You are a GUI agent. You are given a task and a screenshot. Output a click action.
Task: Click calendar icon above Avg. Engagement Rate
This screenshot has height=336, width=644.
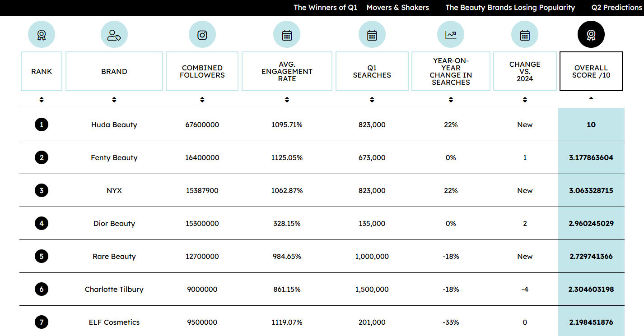click(287, 35)
